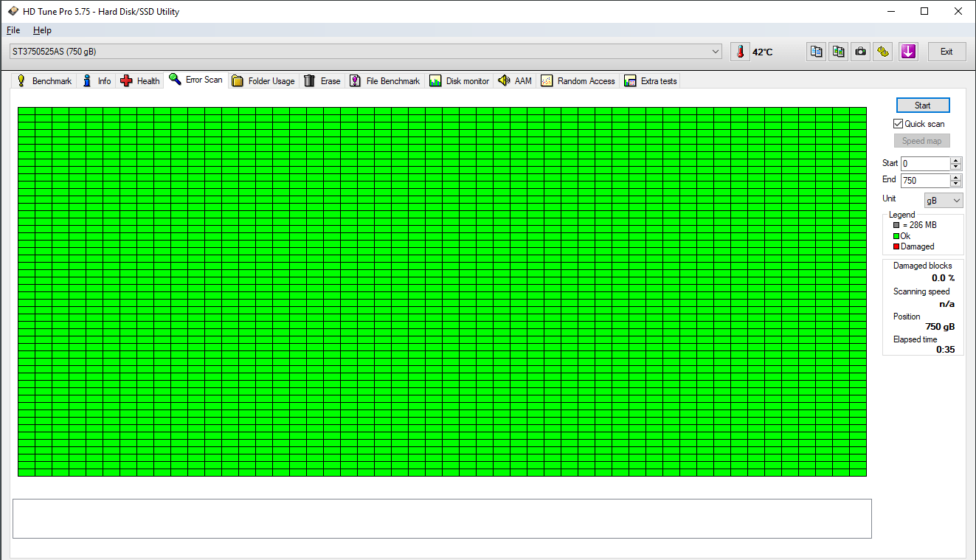Click the HD Tune Pro title bar icon
Image resolution: width=976 pixels, height=560 pixels.
(x=13, y=11)
